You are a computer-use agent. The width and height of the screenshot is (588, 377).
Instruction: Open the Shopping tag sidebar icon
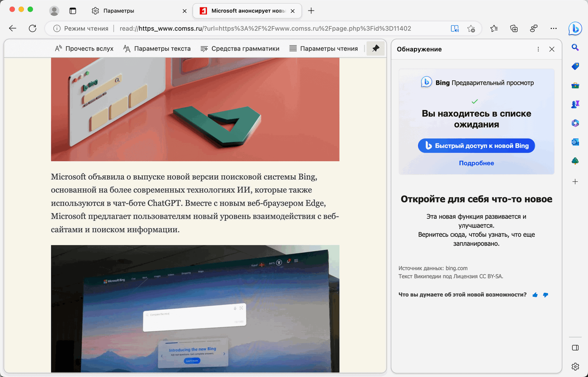coord(575,66)
